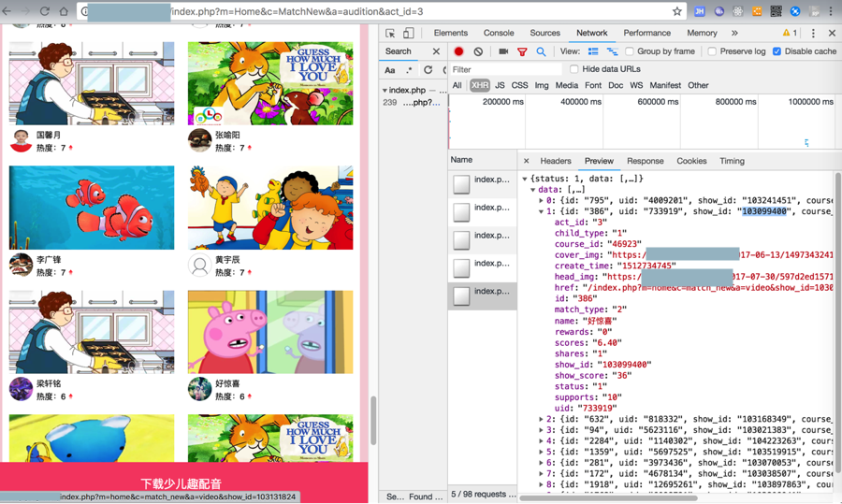Uncheck Disable cache checkbox
842x504 pixels.
777,51
